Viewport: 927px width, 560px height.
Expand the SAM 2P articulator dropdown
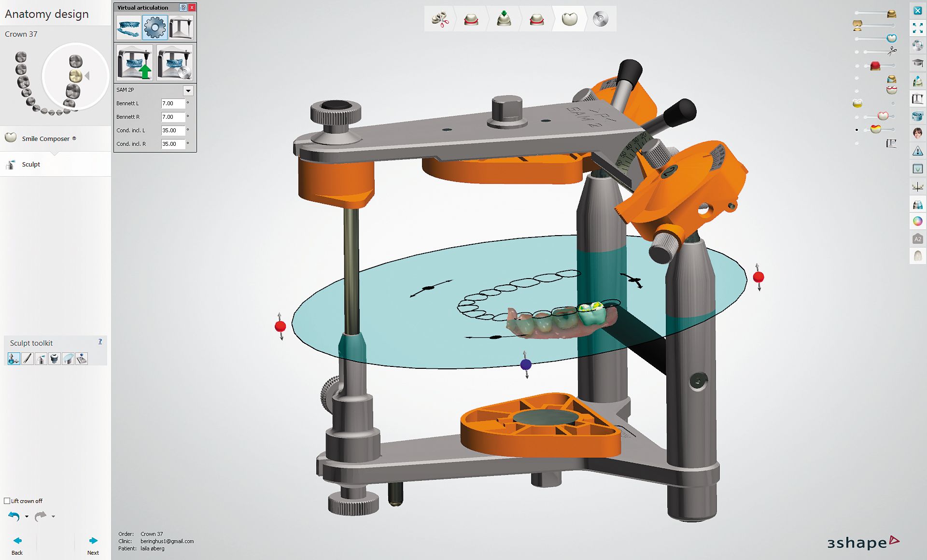188,90
